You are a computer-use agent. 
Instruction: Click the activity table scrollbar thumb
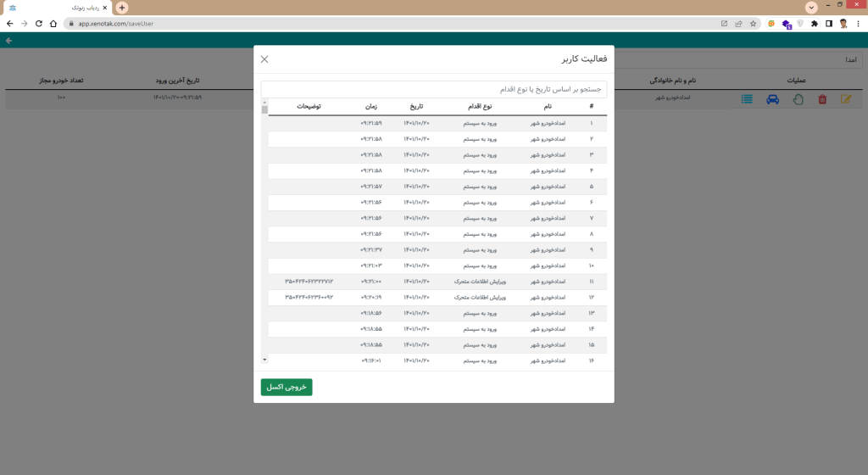pyautogui.click(x=264, y=109)
